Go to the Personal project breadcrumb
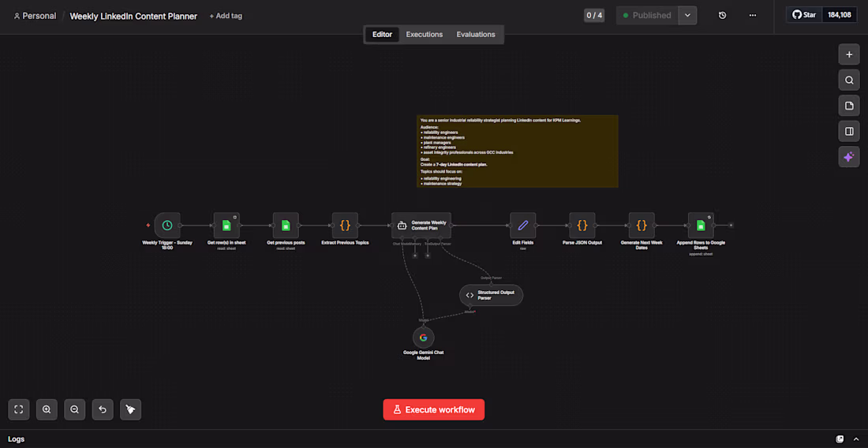This screenshot has height=448, width=868. click(35, 16)
